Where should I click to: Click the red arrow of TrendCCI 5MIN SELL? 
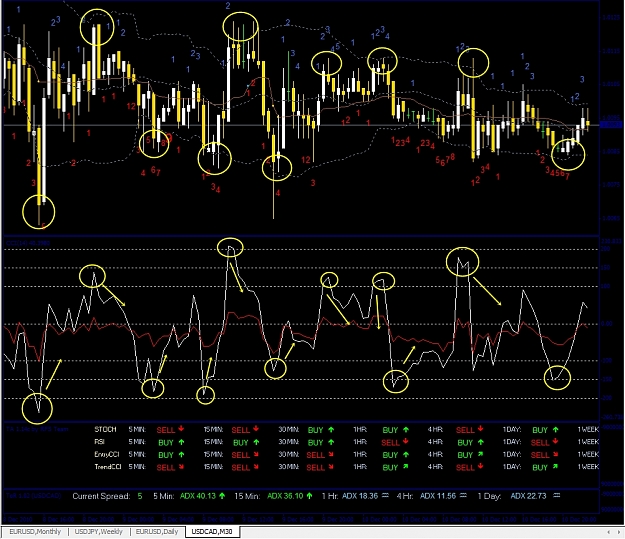coord(181,467)
